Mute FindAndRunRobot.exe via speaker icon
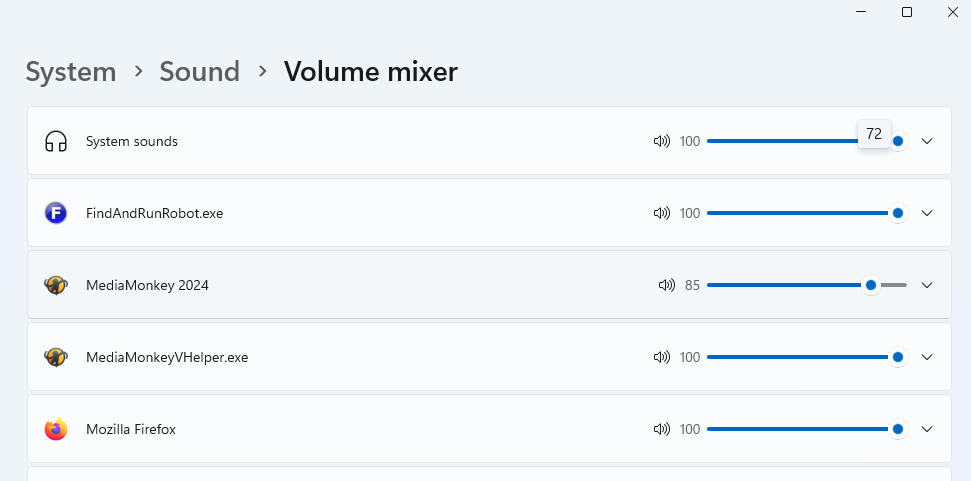Viewport: 971px width, 481px height. point(661,213)
